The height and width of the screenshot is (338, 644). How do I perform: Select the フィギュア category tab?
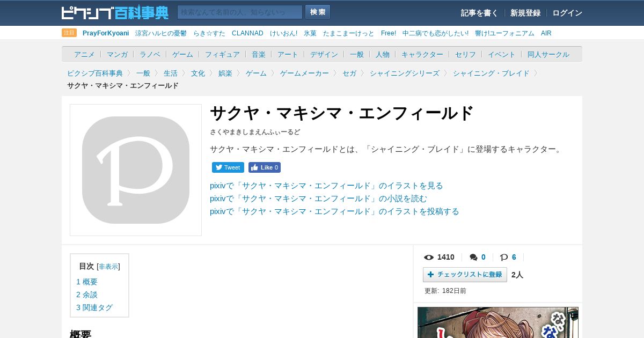[x=222, y=54]
